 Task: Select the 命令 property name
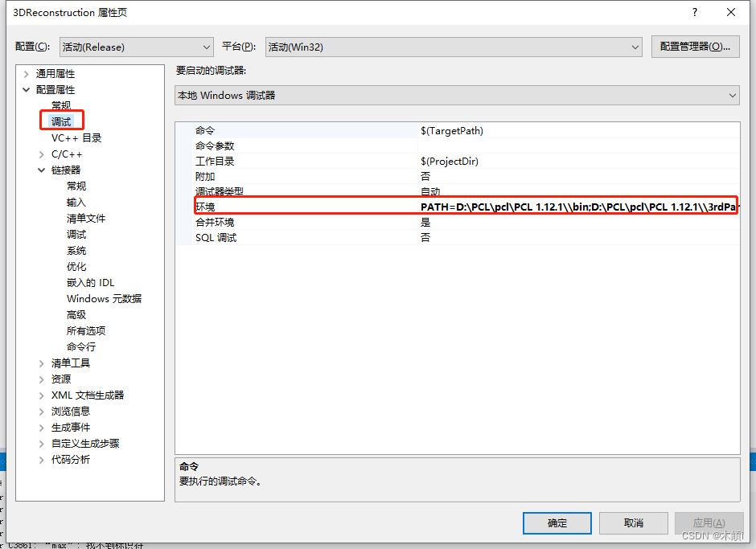[x=205, y=131]
